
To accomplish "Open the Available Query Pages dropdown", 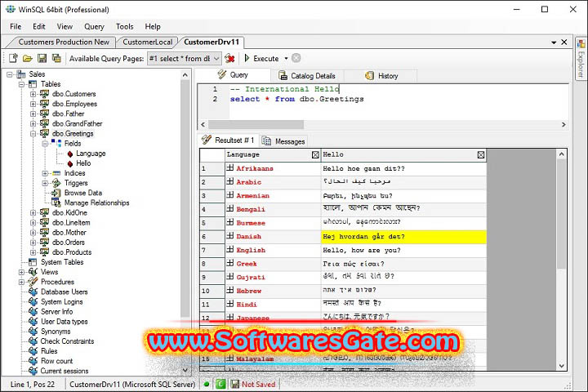I will click(x=216, y=59).
